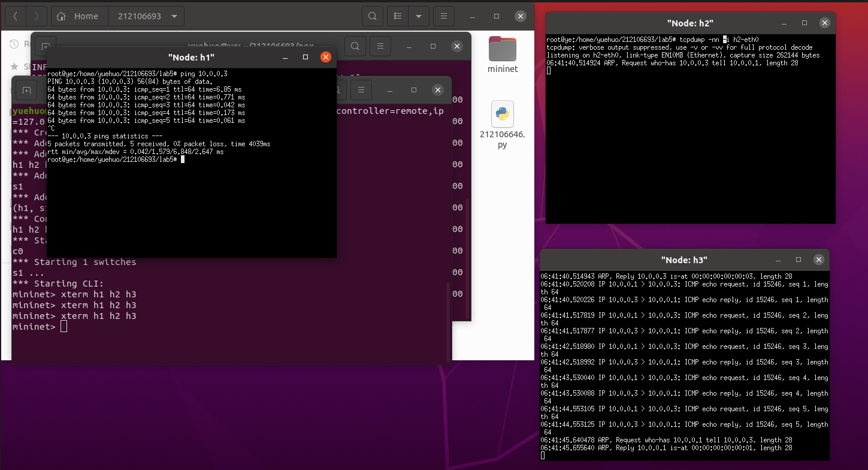
Task: Open the Files window hamburger menu
Action: point(443,16)
